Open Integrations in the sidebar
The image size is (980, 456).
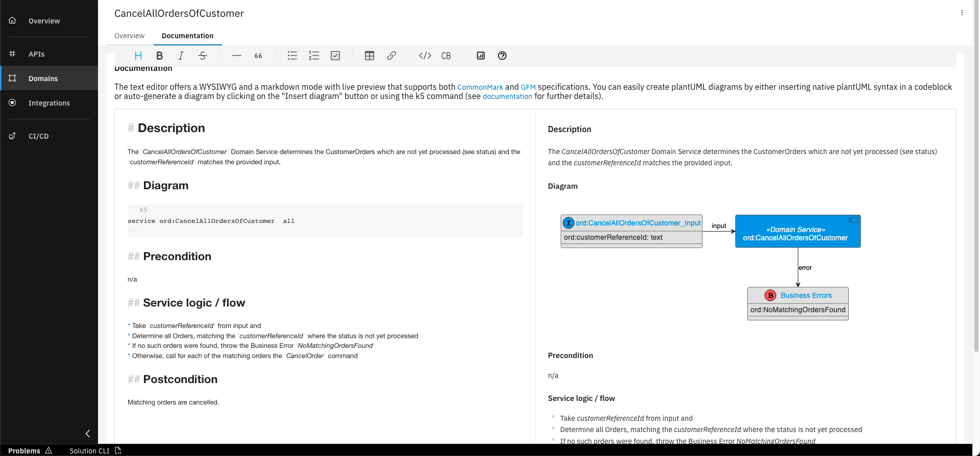(49, 103)
